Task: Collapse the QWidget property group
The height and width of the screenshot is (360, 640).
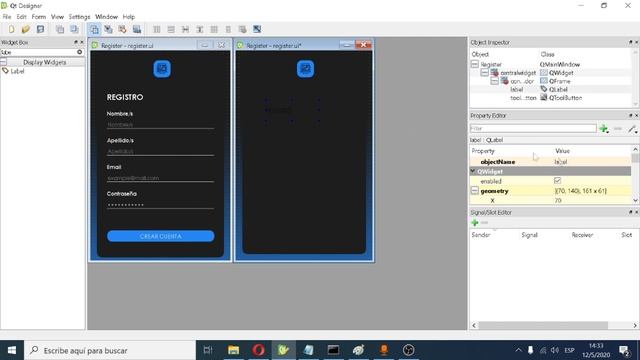Action: click(x=473, y=171)
